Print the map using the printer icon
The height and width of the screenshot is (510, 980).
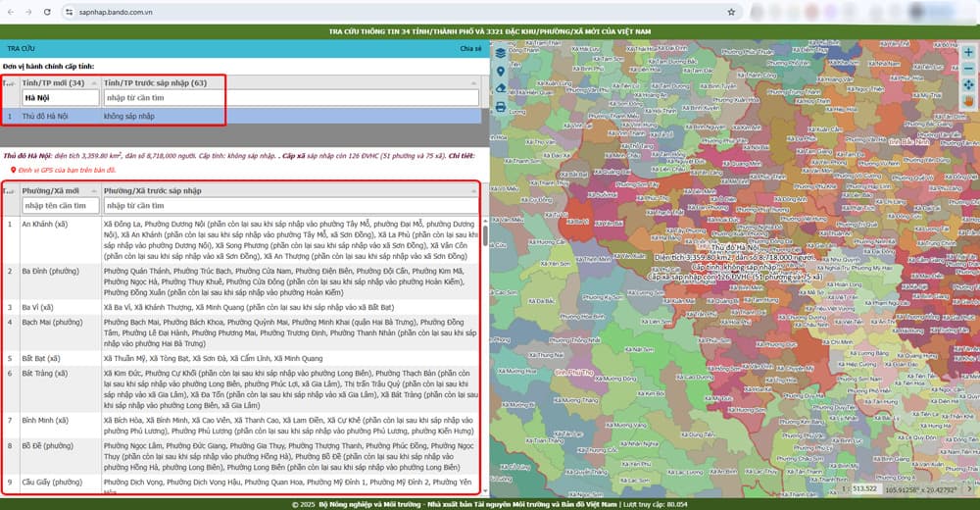[501, 107]
